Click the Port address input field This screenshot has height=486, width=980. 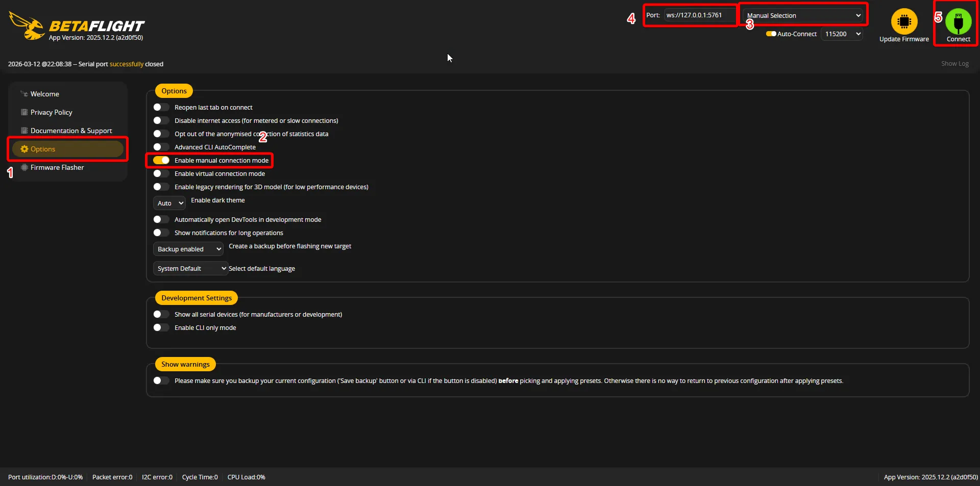(x=699, y=15)
